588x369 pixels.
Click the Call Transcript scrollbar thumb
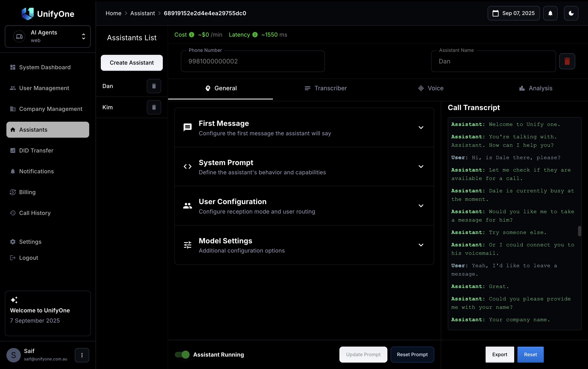click(x=579, y=231)
